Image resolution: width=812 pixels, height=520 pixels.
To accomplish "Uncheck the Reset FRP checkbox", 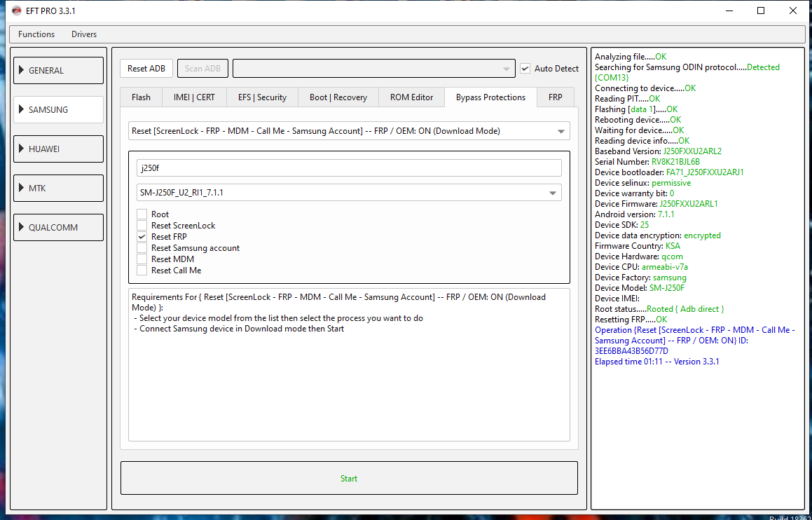I will coord(142,237).
